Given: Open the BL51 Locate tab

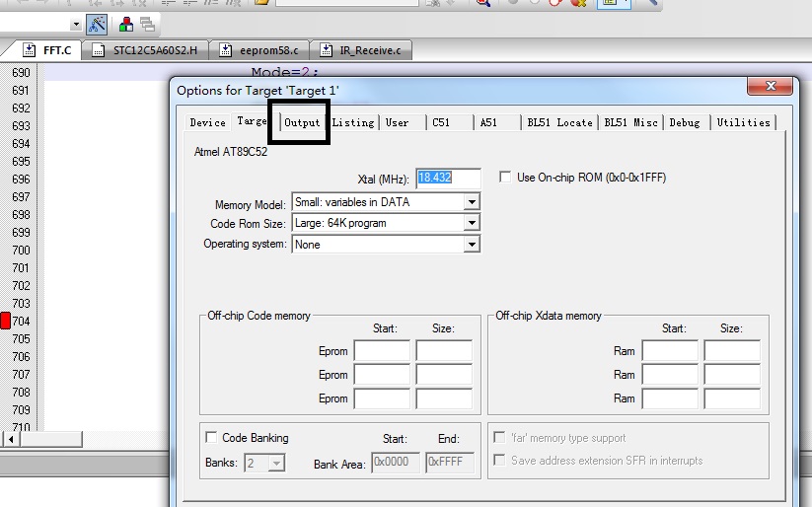Looking at the screenshot, I should pyautogui.click(x=559, y=122).
